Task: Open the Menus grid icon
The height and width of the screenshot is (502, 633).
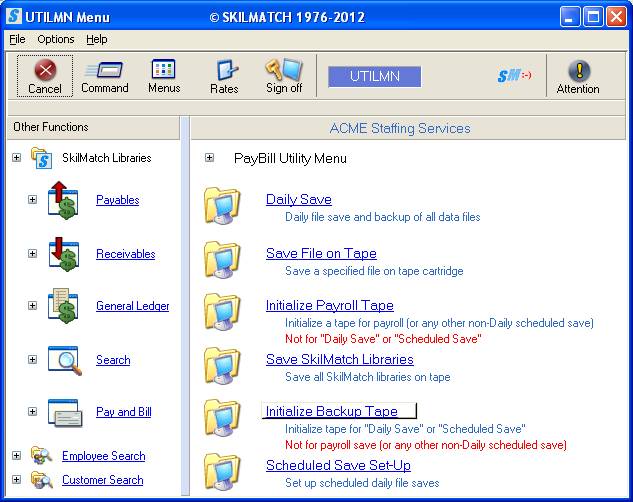Action: point(163,69)
